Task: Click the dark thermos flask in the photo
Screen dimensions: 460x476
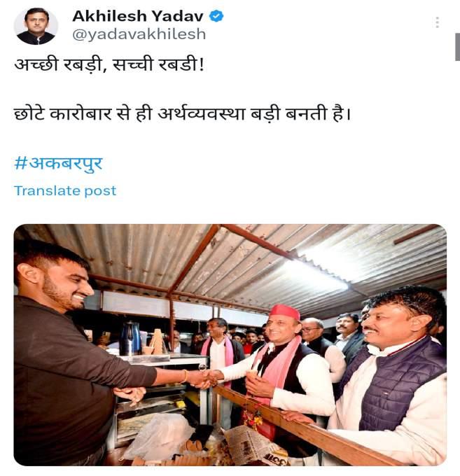Action: [130, 338]
